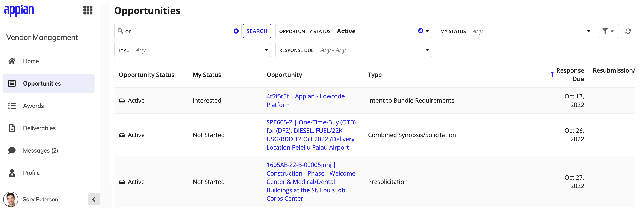Click the Awards list icon
Image resolution: width=644 pixels, height=208 pixels.
pyautogui.click(x=12, y=106)
